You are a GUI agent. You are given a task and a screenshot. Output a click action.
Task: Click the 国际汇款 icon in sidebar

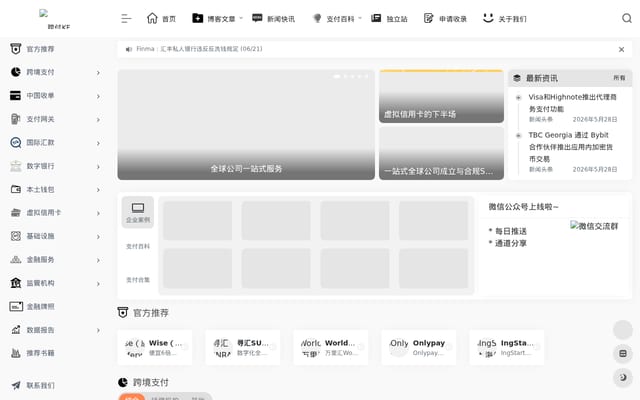(x=16, y=142)
